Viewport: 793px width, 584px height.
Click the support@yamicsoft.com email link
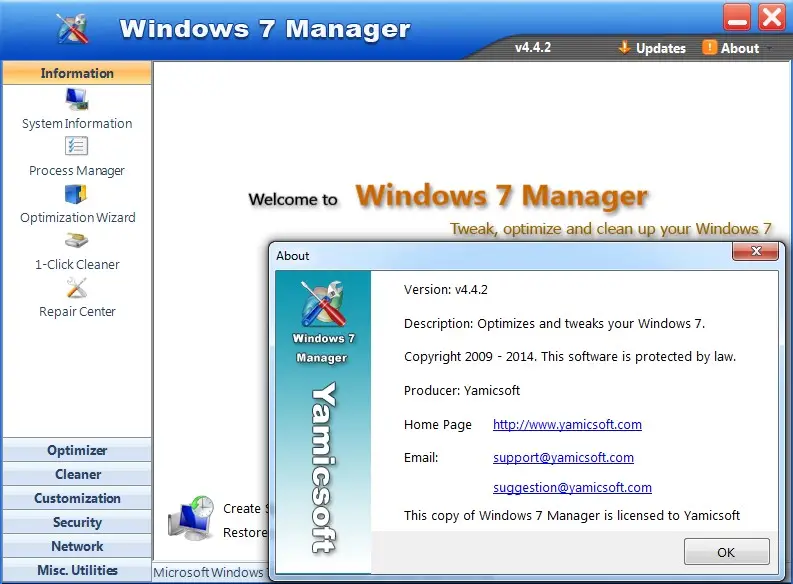[563, 458]
